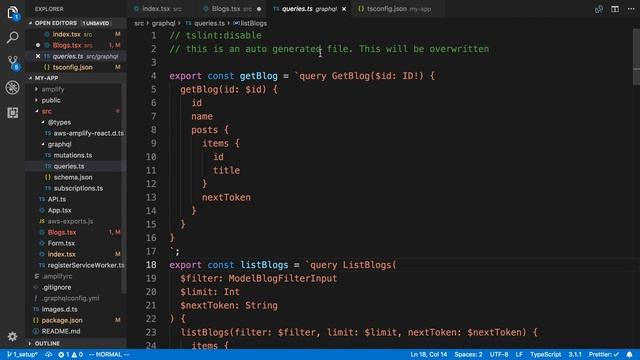Click the queries.ts breadcrumb segment

(x=205, y=23)
